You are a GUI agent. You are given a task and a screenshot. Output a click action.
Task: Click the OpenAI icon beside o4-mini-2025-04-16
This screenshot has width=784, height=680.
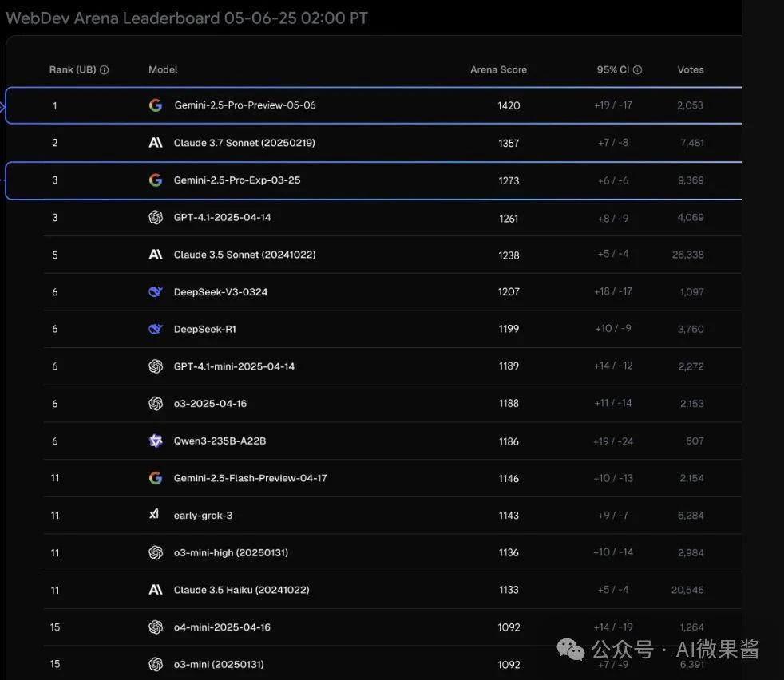coord(156,627)
